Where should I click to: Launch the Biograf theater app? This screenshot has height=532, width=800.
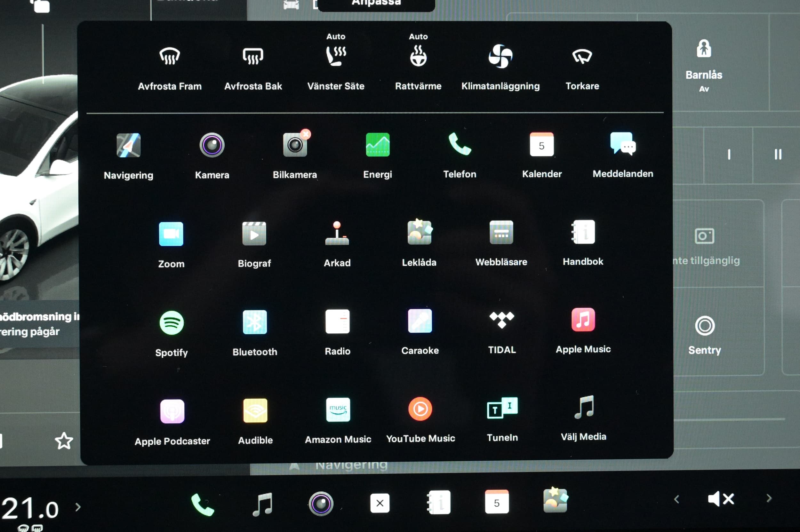point(254,244)
